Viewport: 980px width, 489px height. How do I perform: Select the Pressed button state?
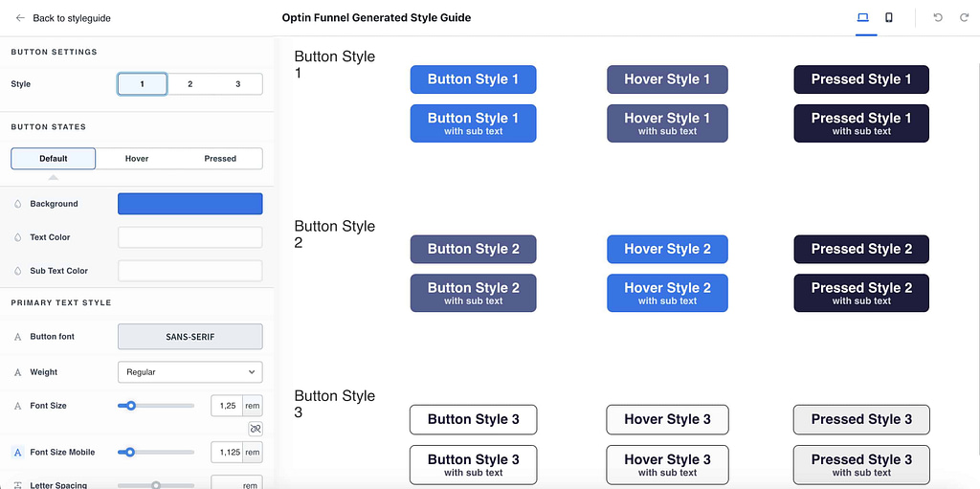click(220, 159)
